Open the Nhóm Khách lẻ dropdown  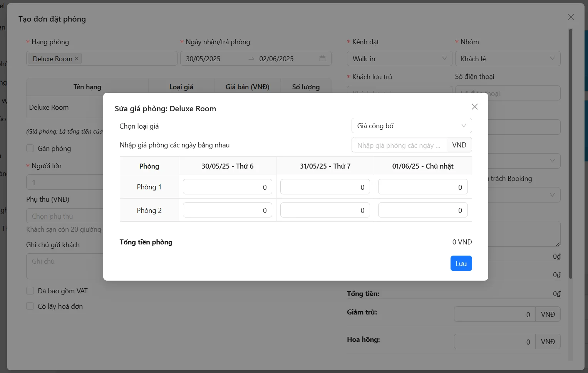pos(507,59)
